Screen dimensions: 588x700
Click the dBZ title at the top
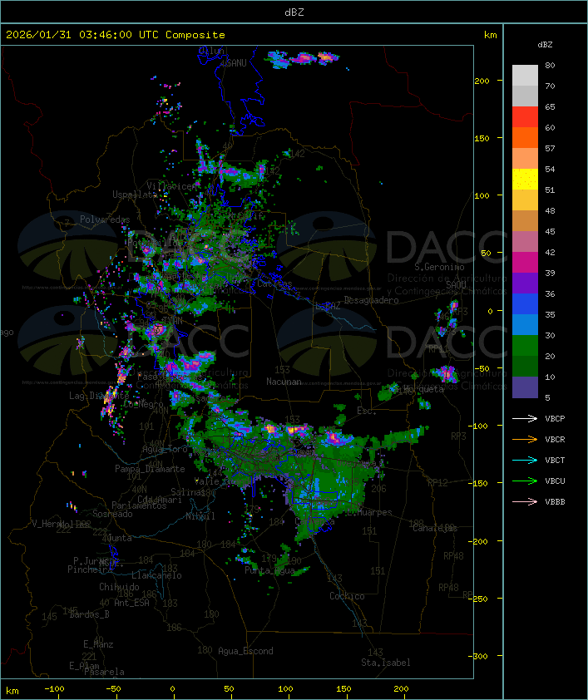click(x=294, y=12)
